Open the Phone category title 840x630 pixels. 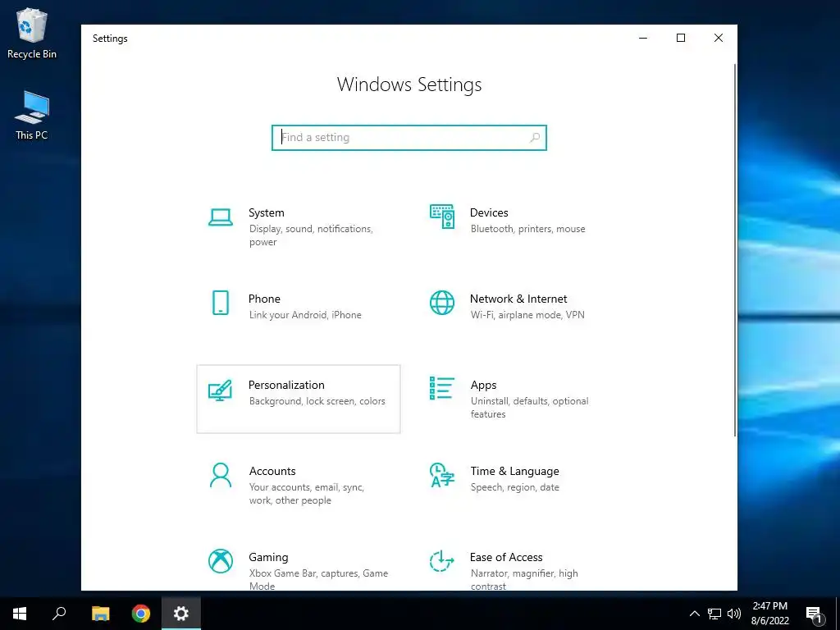point(264,299)
